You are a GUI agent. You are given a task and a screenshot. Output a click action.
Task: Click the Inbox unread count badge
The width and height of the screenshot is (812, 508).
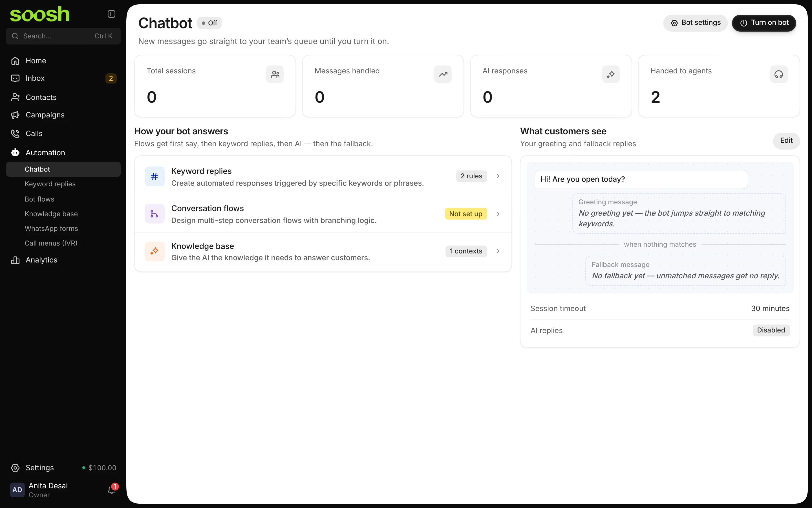click(111, 78)
